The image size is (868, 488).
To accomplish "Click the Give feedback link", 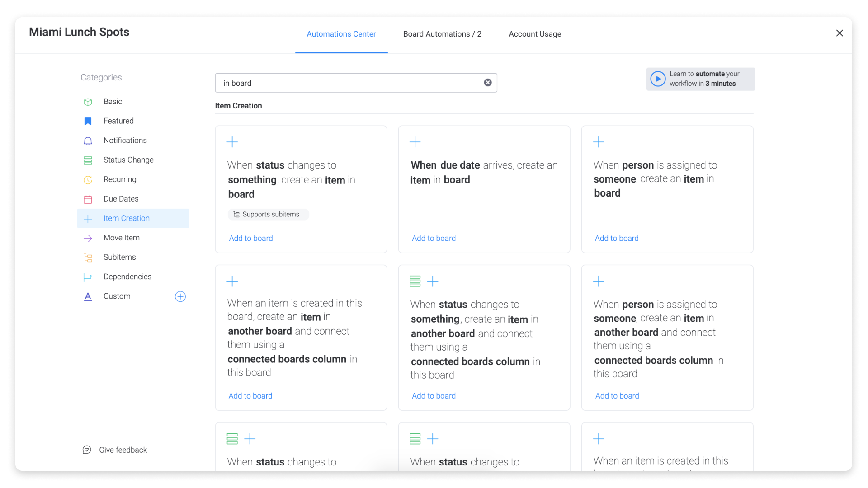I will pos(123,450).
